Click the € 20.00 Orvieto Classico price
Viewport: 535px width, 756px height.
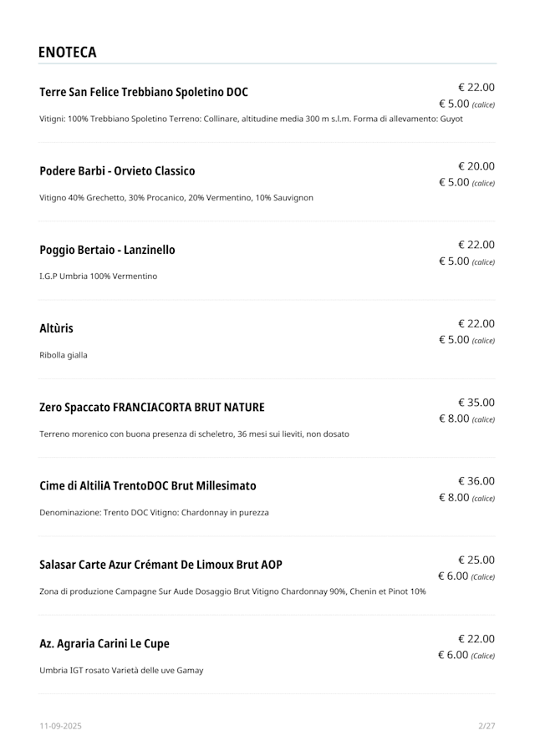476,165
